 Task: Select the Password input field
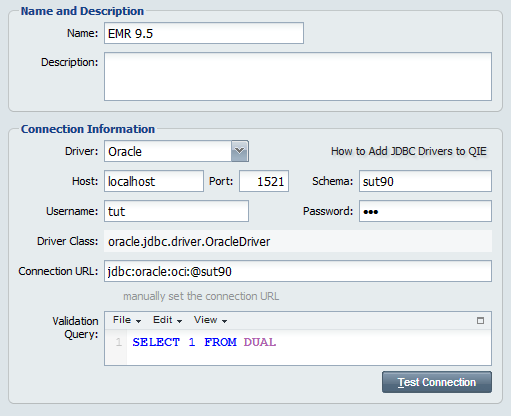(x=425, y=211)
